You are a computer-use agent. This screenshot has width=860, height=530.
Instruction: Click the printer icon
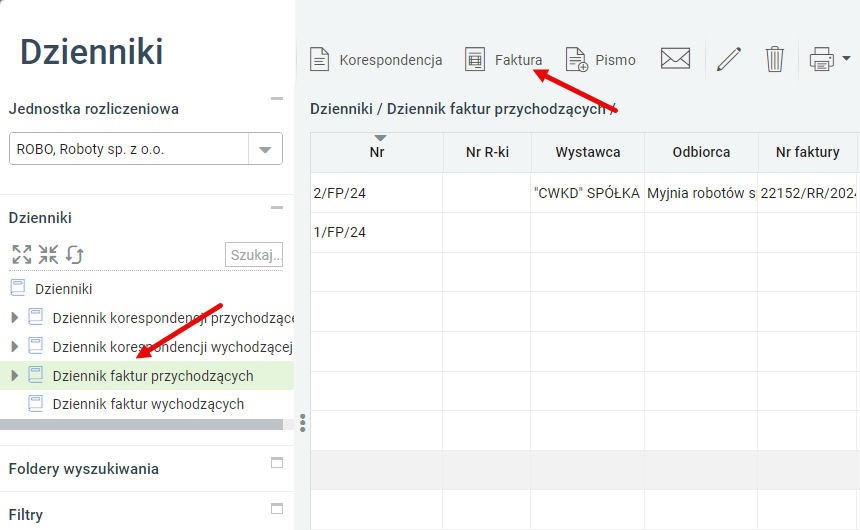(822, 59)
